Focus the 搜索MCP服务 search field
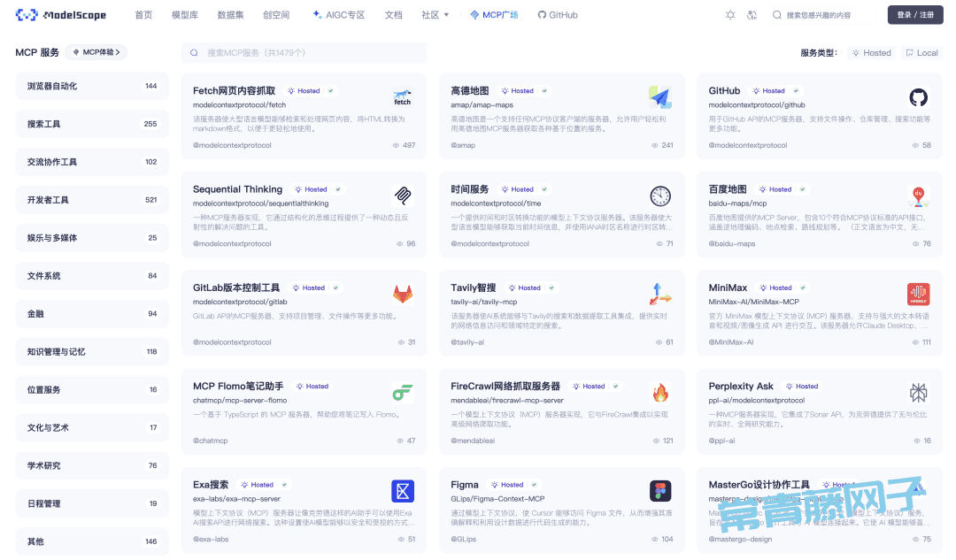This screenshot has height=560, width=956. pos(304,53)
